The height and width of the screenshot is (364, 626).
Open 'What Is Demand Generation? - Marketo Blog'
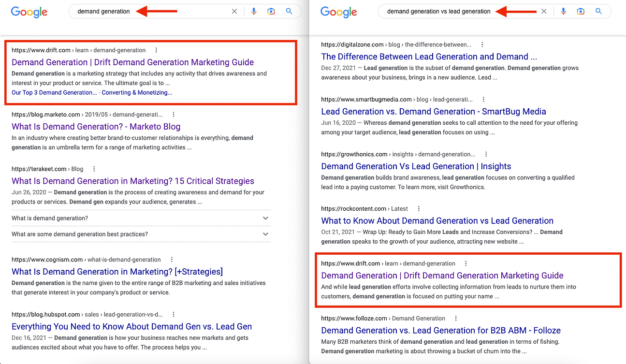pos(96,127)
